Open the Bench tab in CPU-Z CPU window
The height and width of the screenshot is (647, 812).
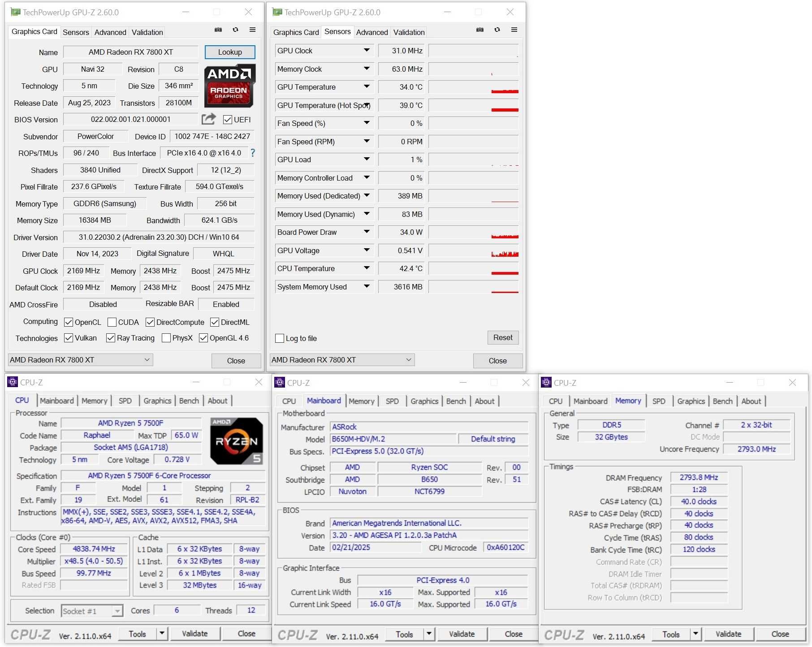(189, 401)
